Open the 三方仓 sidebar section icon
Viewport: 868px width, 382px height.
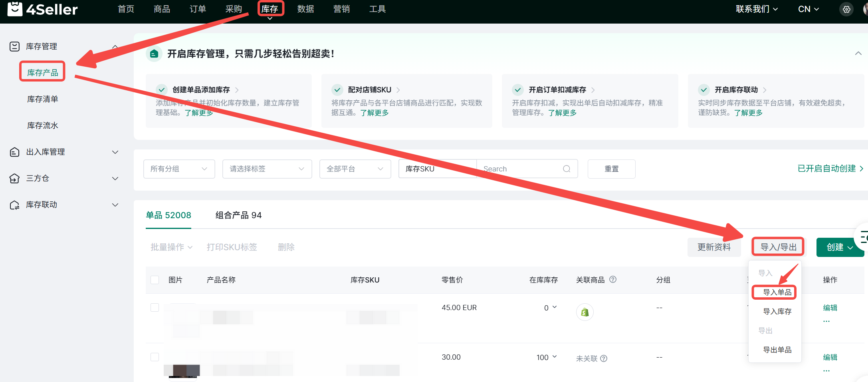pyautogui.click(x=14, y=178)
